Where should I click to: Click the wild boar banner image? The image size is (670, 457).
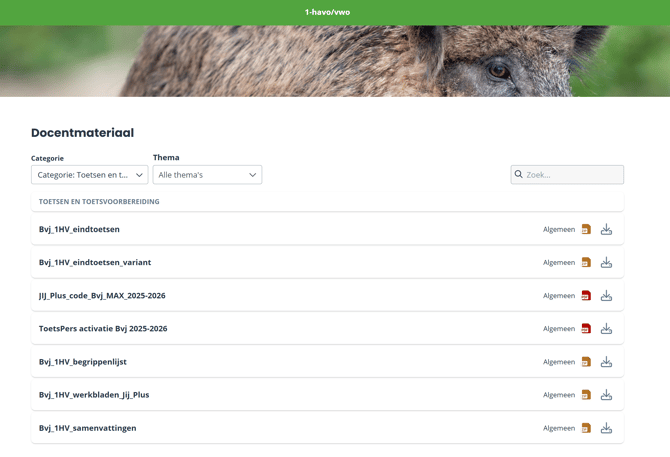pyautogui.click(x=335, y=61)
